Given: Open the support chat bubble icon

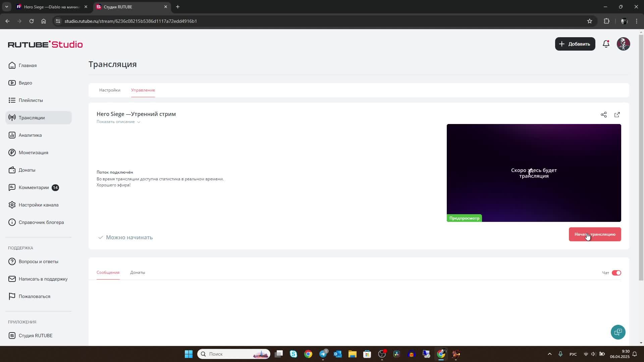Looking at the screenshot, I should click(x=618, y=332).
